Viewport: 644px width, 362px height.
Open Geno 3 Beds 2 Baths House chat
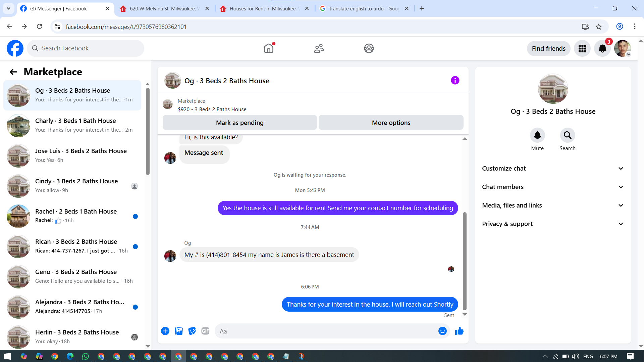coord(72,277)
